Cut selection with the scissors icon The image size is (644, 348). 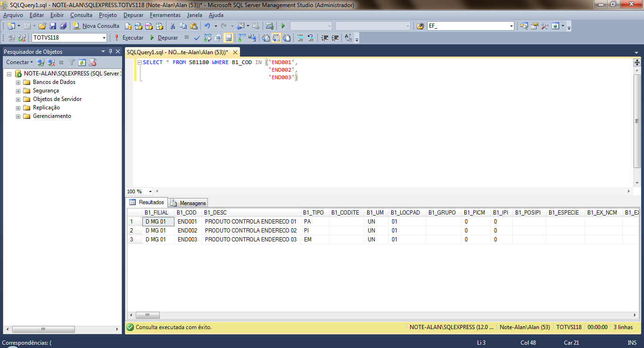173,26
